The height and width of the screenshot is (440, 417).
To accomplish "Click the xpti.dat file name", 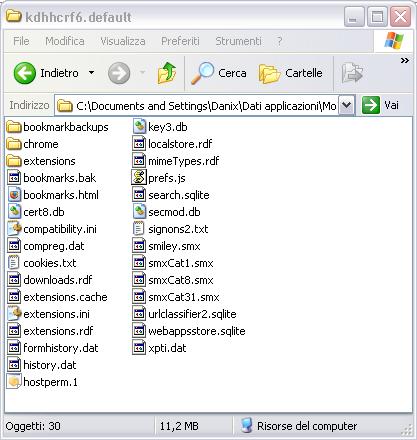I will 167,348.
